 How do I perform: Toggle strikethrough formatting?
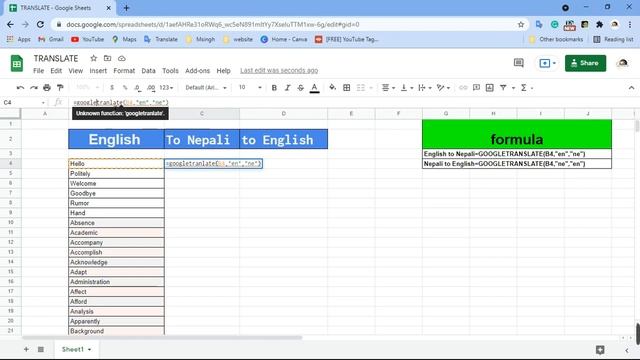click(300, 88)
